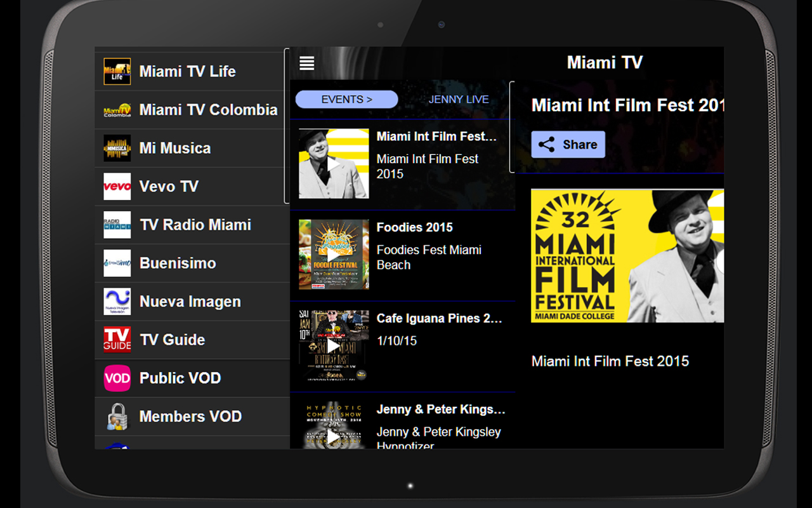Open Mi Musica from the sidebar
This screenshot has height=508, width=812.
coord(117,147)
